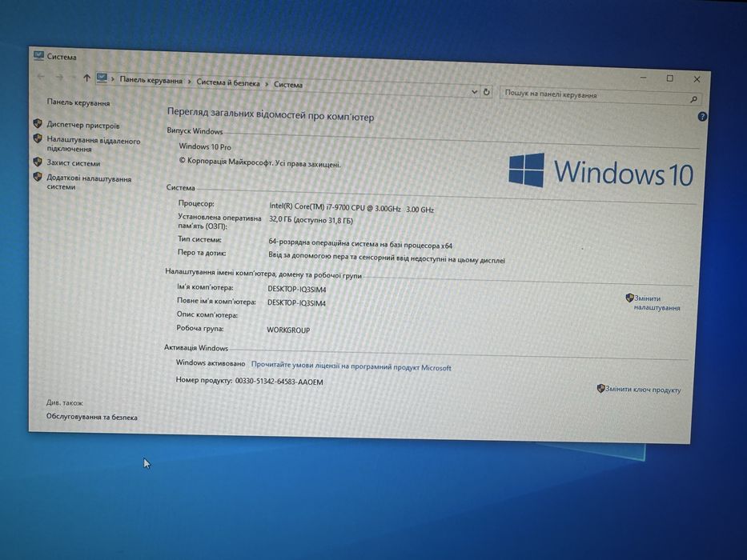Open Налаштування віддаленого підключення
The image size is (747, 560).
94,144
